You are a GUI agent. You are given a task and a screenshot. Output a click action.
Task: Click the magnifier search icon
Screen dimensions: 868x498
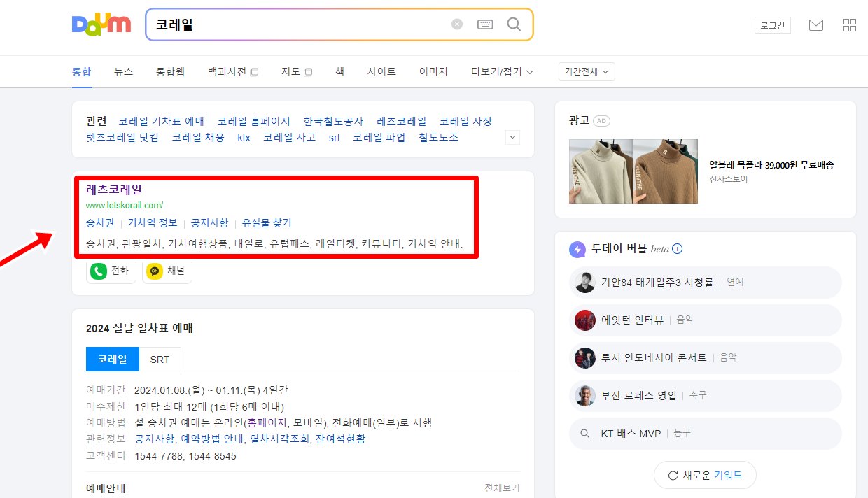tap(514, 24)
